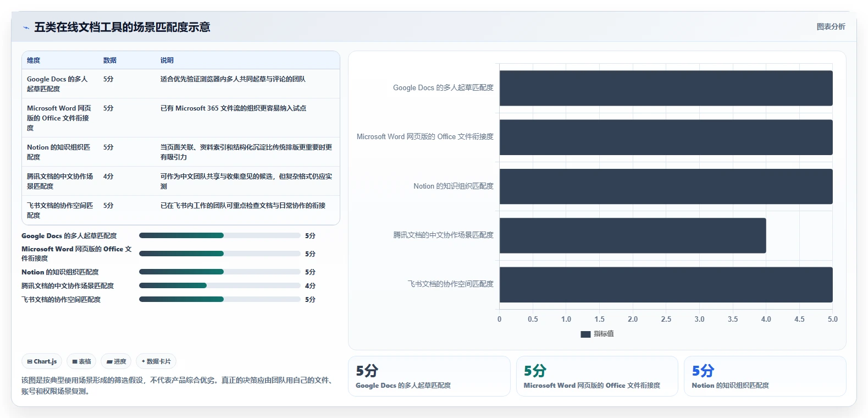Select the Google Docs 的多人起草匹配度 table row name

point(58,84)
